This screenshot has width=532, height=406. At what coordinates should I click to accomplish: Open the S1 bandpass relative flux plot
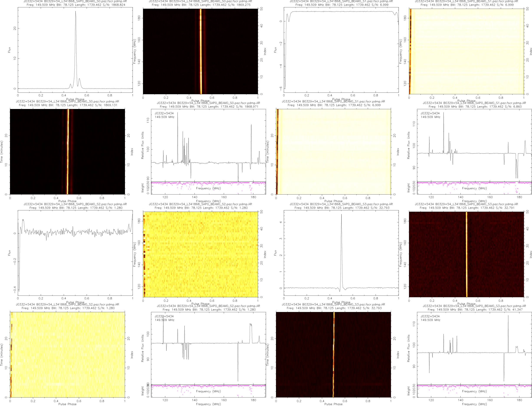(474, 145)
